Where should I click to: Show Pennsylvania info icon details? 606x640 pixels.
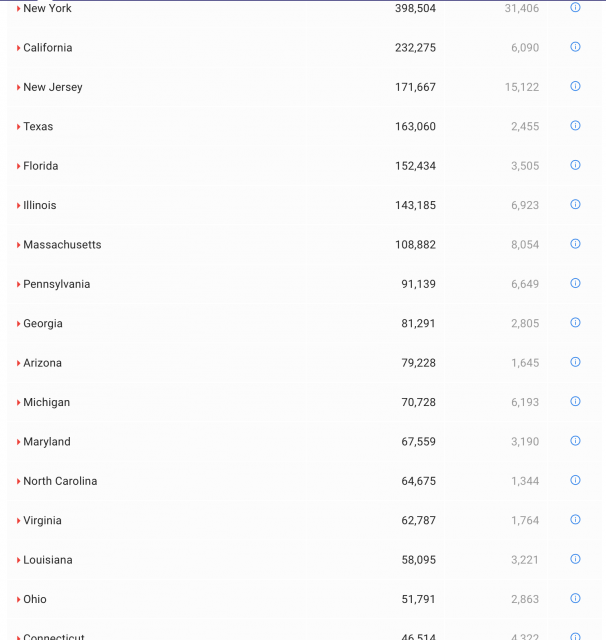575,283
